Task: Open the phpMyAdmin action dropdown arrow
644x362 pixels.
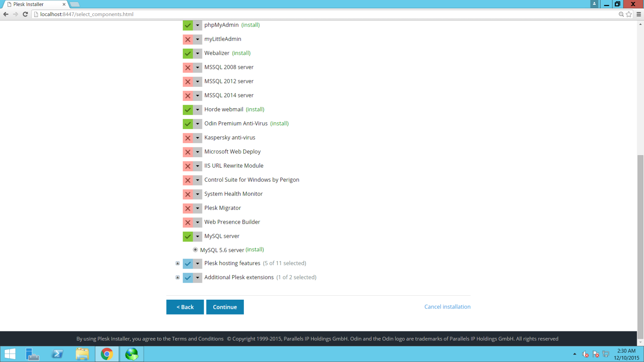Action: 198,25
